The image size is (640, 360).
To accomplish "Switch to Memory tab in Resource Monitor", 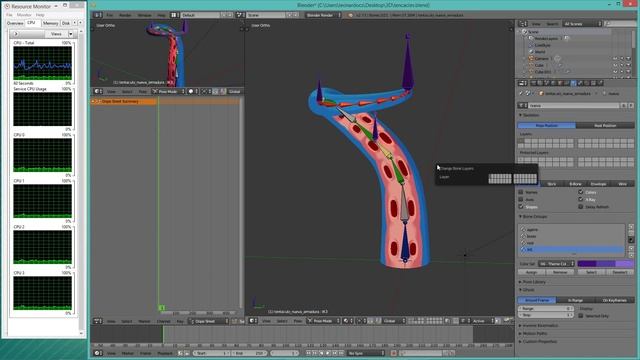I will click(50, 23).
